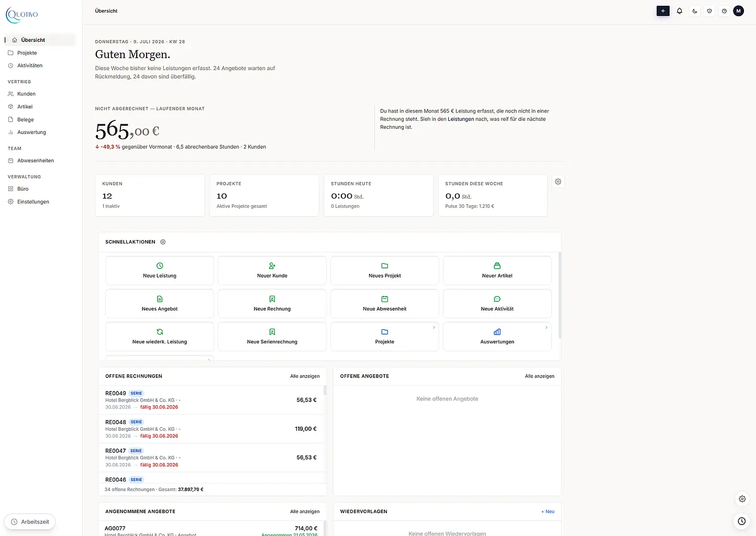
Task: Start Neue wiederk. Leistung quick action
Action: [160, 337]
